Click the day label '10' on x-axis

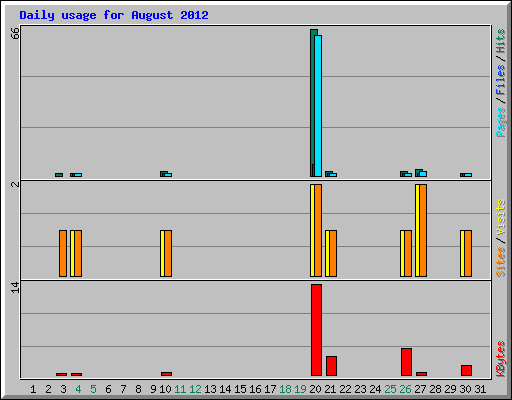click(x=165, y=389)
